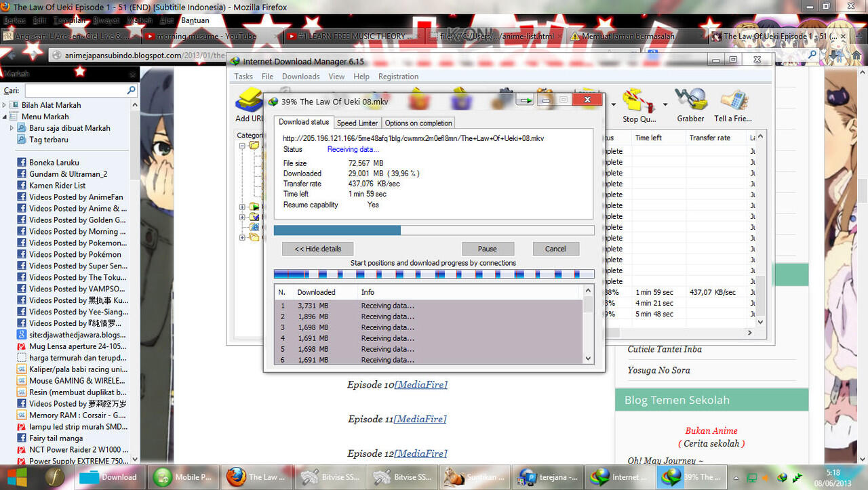Click the Yosuga No Sora link
Image resolution: width=868 pixels, height=490 pixels.
coord(658,370)
